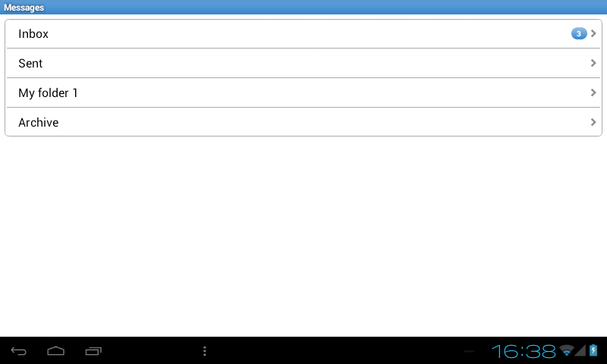Open My folder 1
The width and height of the screenshot is (607, 364).
(303, 93)
